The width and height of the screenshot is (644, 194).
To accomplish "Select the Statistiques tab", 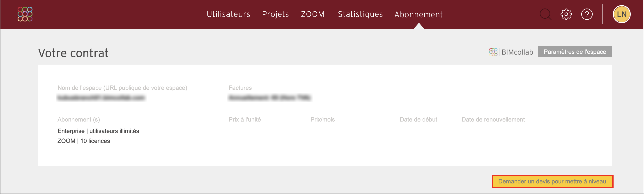I will point(360,14).
